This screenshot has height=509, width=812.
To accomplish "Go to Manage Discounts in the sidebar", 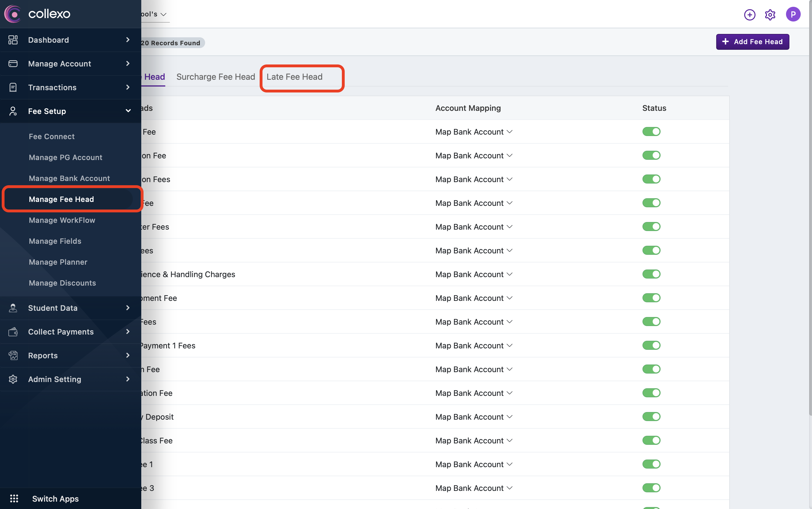I will (62, 283).
